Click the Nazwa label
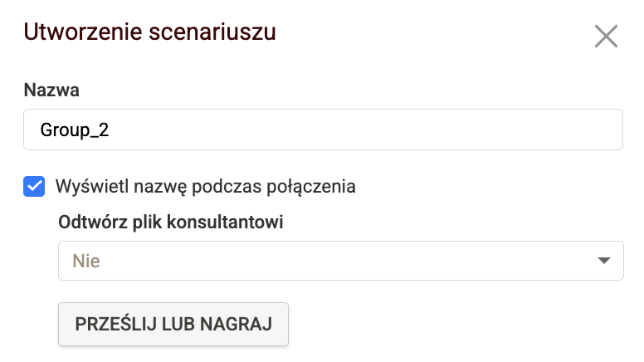644x362 pixels. (51, 90)
